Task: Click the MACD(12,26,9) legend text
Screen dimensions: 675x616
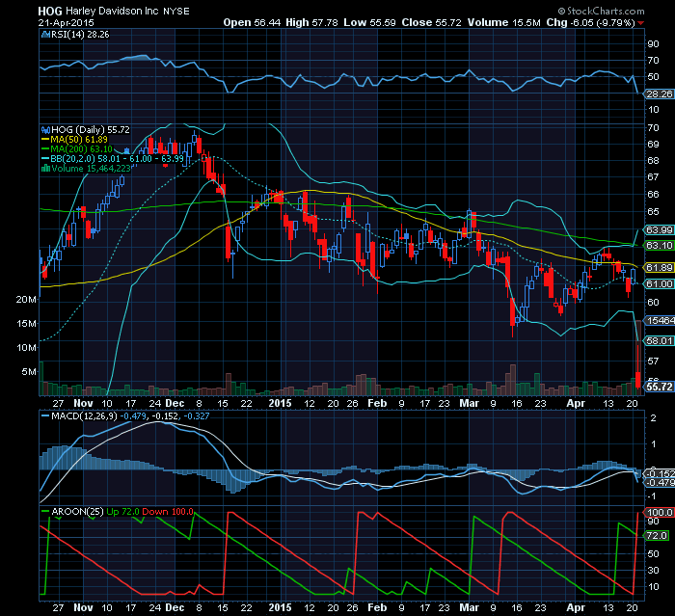Action: 84,416
